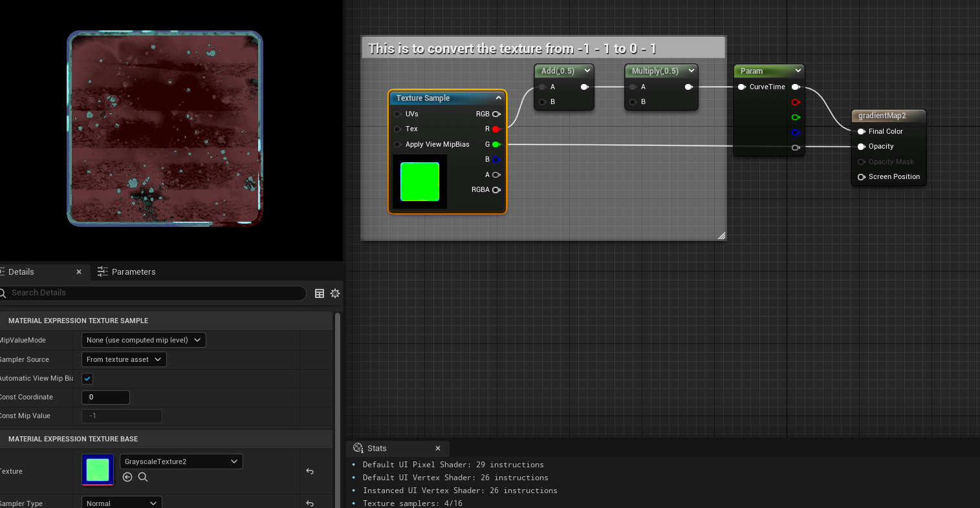The image size is (980, 508).
Task: Use selected asset arrow icon under GrayscaleTexture2
Action: click(x=127, y=477)
